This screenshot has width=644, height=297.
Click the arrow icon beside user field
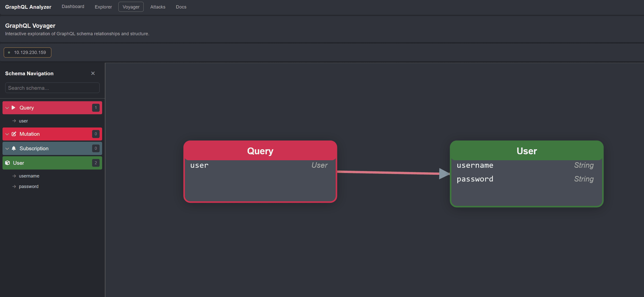(14, 120)
